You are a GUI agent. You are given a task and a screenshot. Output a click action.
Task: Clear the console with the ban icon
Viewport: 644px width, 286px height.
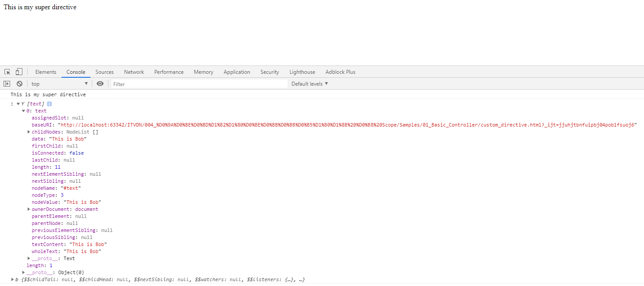click(x=19, y=84)
